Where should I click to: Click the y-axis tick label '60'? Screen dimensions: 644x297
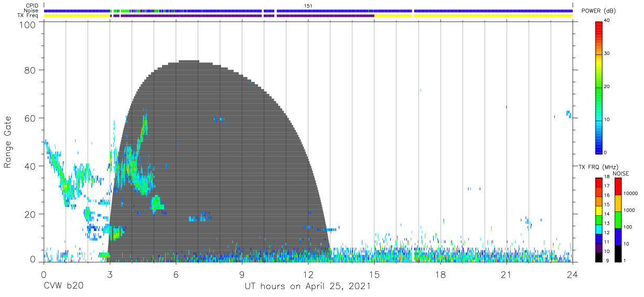coord(31,118)
